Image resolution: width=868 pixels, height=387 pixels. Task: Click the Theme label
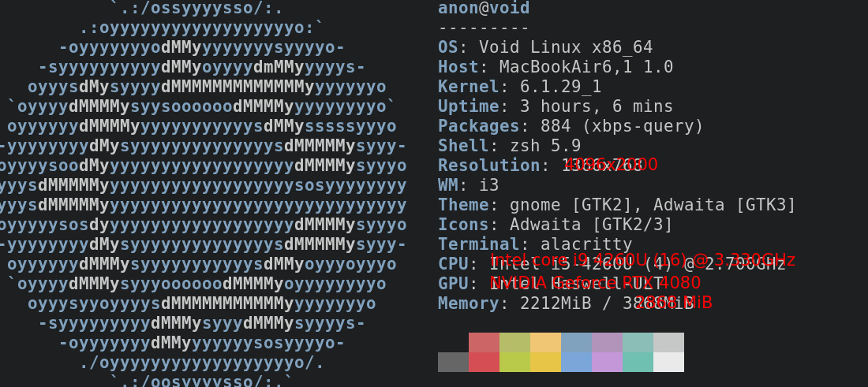(x=463, y=205)
